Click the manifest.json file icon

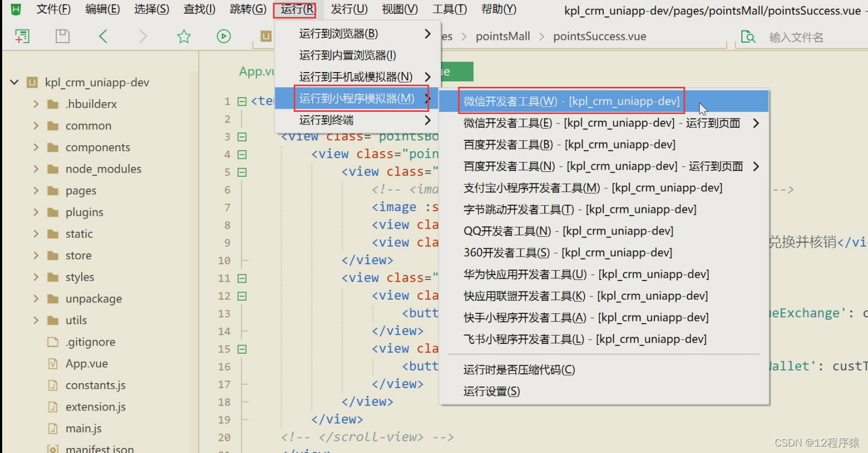coord(53,449)
